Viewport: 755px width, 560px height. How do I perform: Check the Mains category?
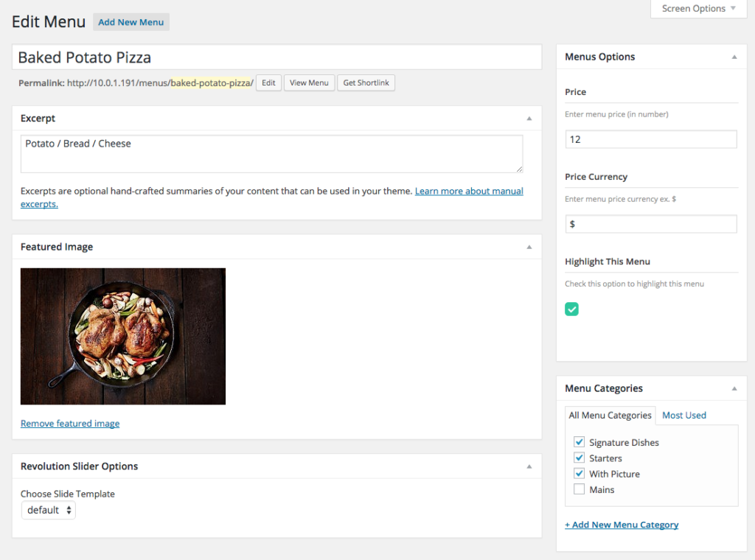pyautogui.click(x=580, y=489)
